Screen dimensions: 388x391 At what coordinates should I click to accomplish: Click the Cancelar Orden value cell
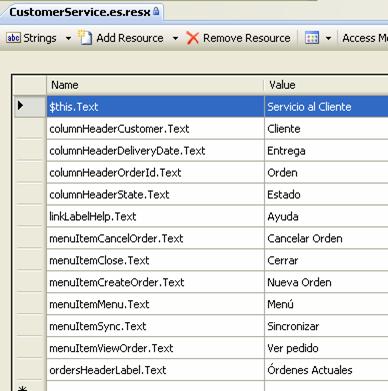click(326, 238)
